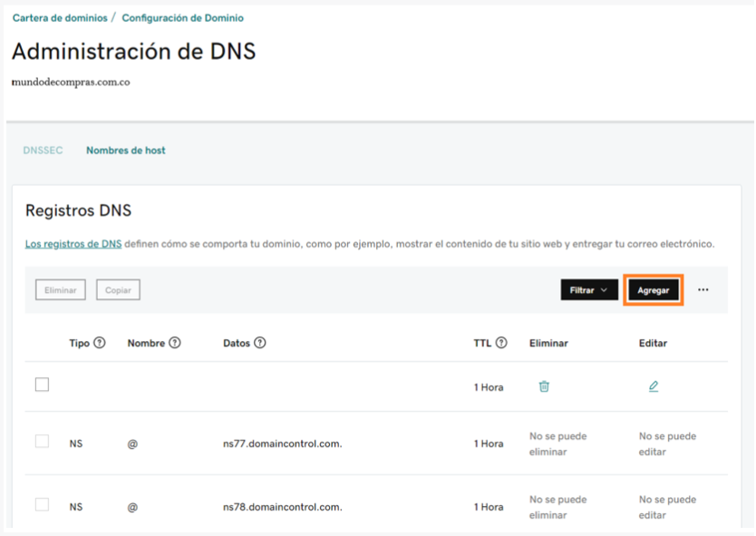Click NS type in the ns77 row
This screenshot has width=756, height=536.
(x=76, y=443)
